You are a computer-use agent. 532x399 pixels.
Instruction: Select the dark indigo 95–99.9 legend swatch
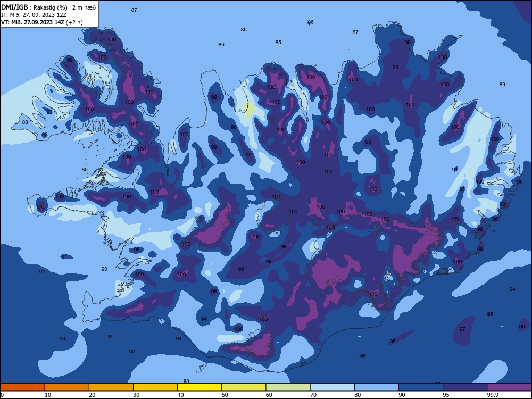[x=465, y=387]
